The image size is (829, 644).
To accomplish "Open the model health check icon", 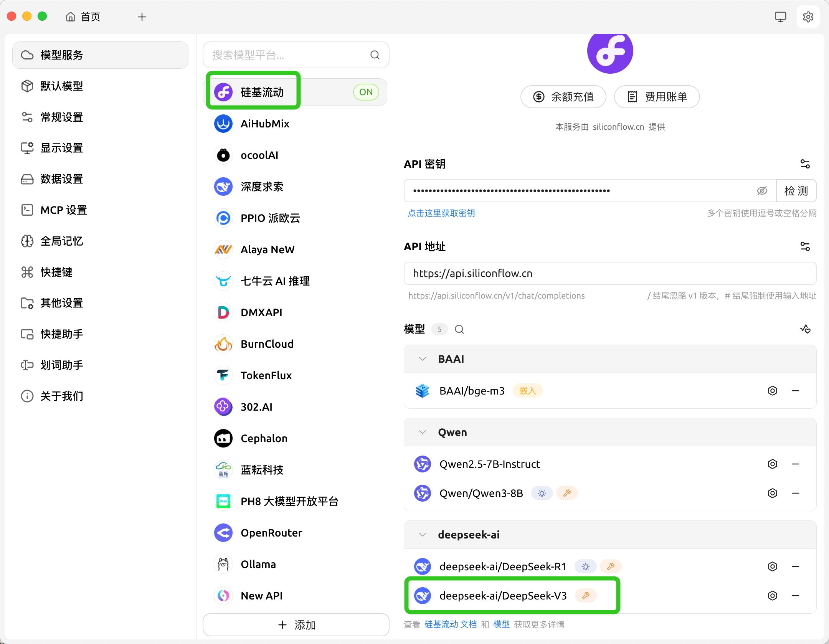I will click(805, 329).
